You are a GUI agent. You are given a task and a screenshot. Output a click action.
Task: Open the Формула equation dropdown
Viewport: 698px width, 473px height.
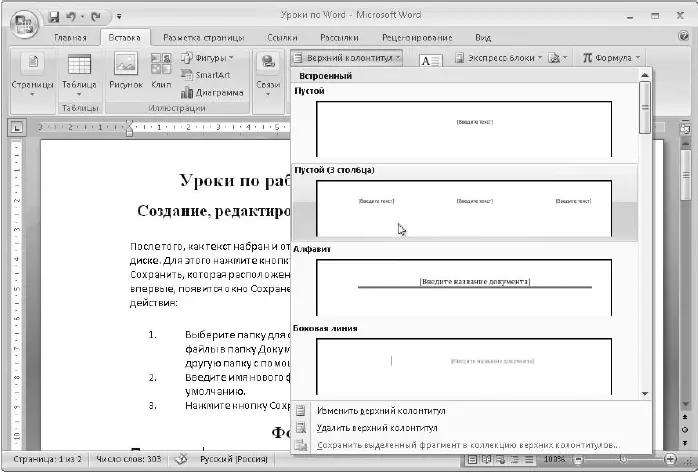coord(612,58)
